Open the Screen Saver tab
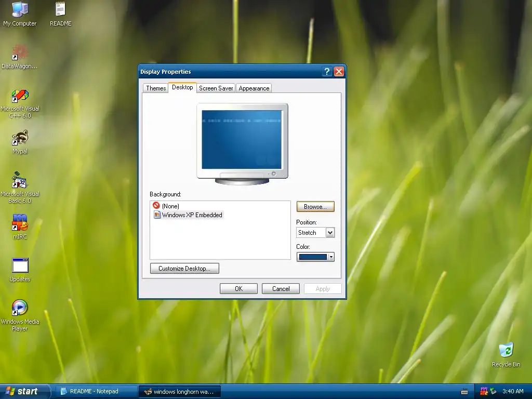The height and width of the screenshot is (399, 532). [216, 88]
